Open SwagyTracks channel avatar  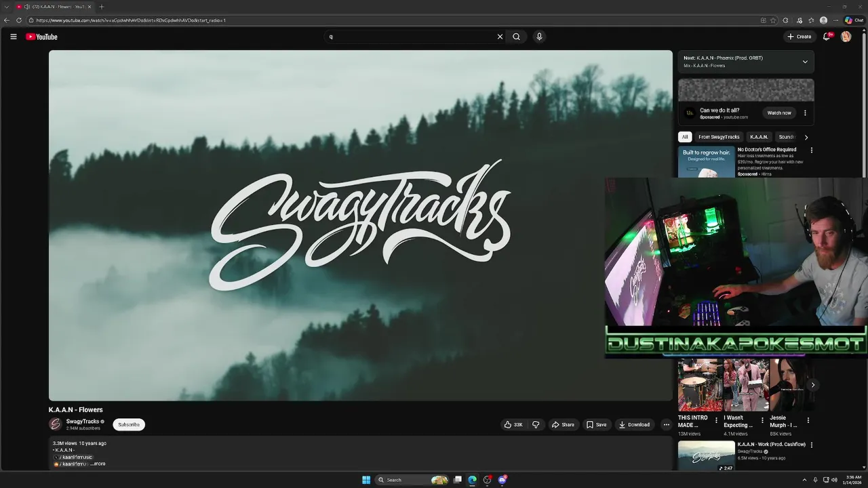pos(56,424)
